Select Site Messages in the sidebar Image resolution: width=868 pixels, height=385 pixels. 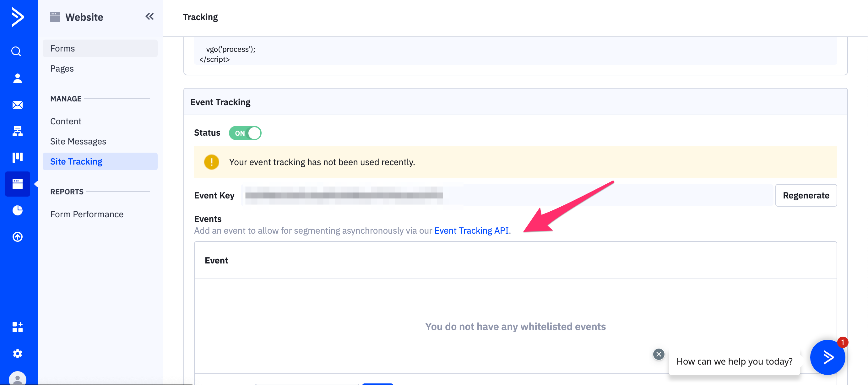(78, 141)
